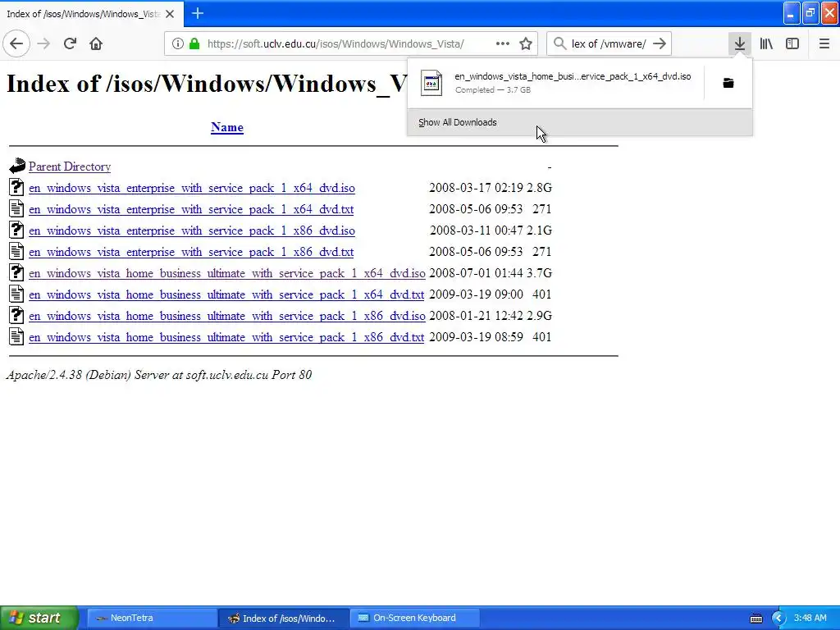This screenshot has height=630, width=840.
Task: Click the forward navigation arrow
Action: pos(43,43)
